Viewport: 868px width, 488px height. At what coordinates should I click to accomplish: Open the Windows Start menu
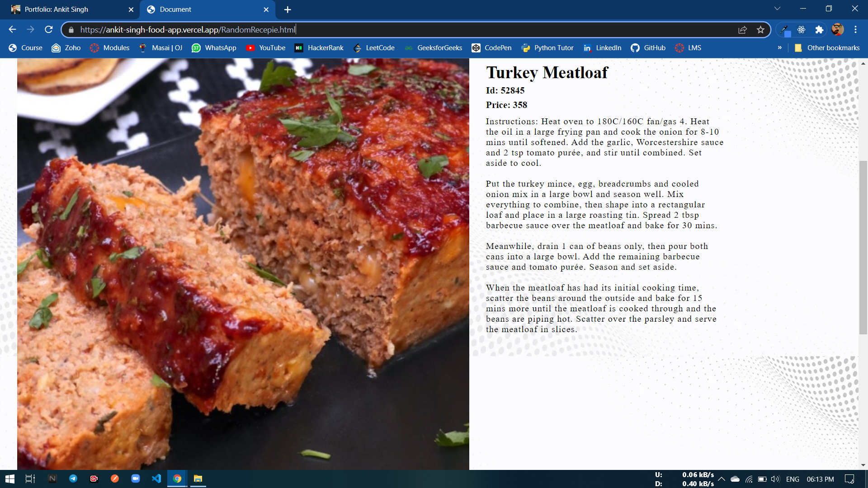pyautogui.click(x=10, y=479)
